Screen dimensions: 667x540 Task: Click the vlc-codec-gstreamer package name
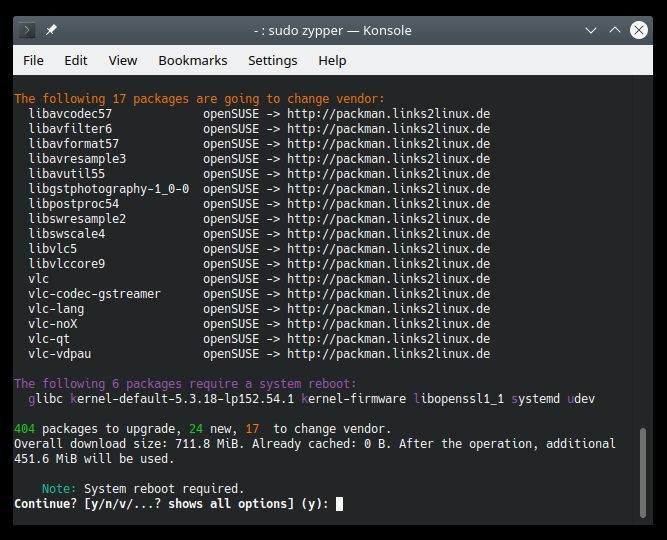[x=95, y=294]
